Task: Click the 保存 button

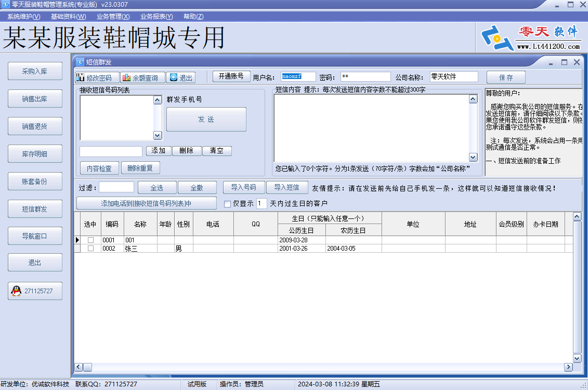Action: click(506, 77)
